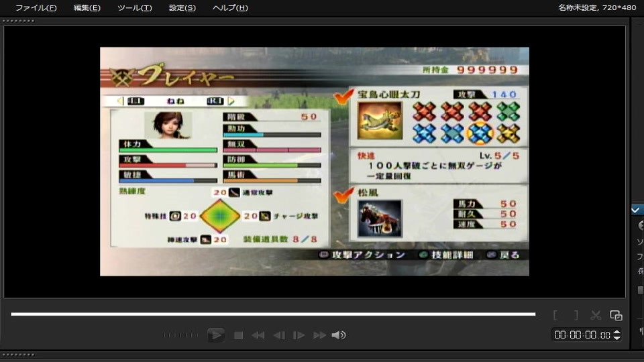Click the project title 名称未設定, 720*480
The image size is (644, 362).
pyautogui.click(x=597, y=7)
